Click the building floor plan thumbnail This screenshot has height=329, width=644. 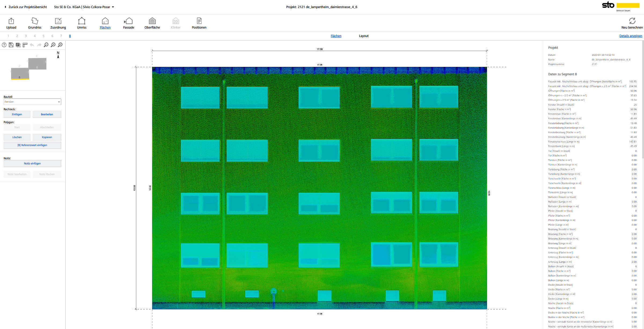click(x=29, y=69)
